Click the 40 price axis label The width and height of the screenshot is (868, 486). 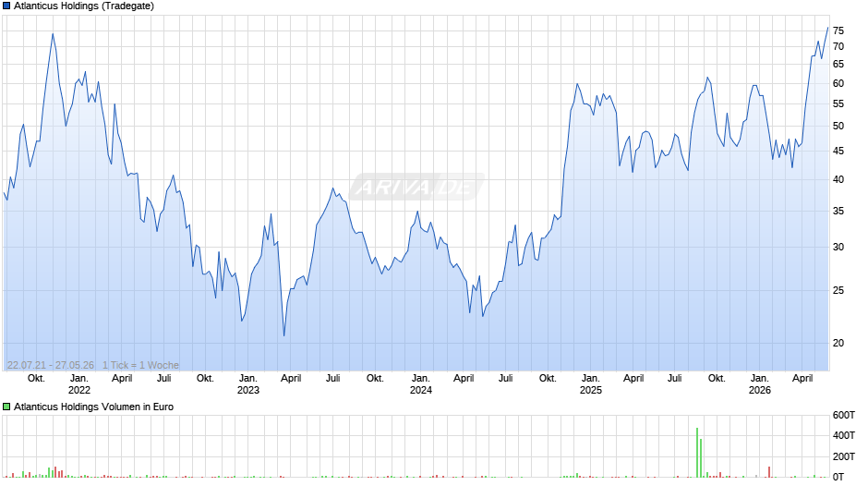tap(838, 179)
